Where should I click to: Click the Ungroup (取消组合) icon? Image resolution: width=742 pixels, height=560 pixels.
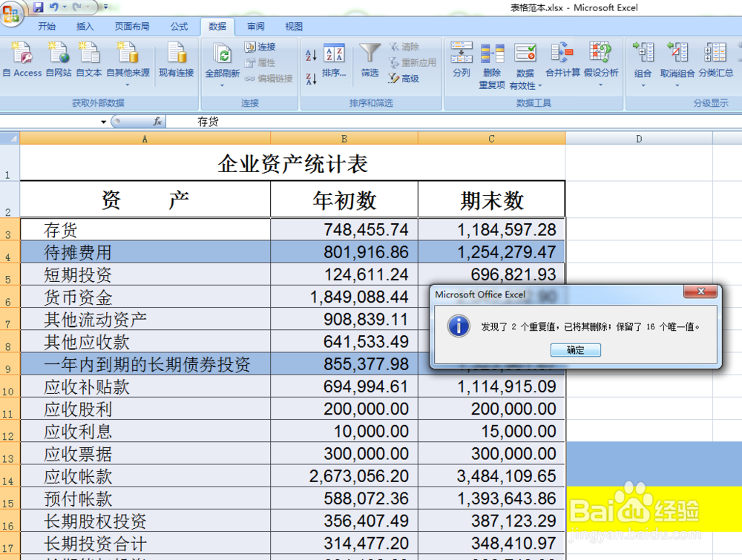pos(677,52)
